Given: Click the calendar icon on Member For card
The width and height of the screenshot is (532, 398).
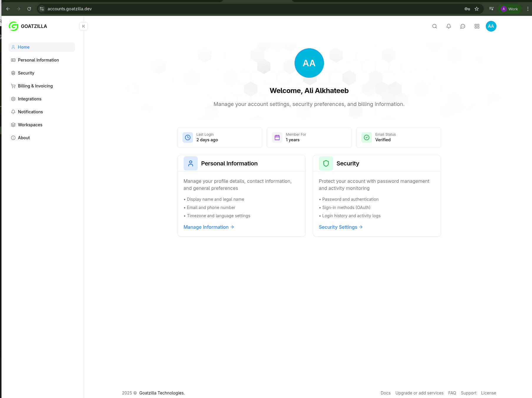Looking at the screenshot, I should pos(277,137).
